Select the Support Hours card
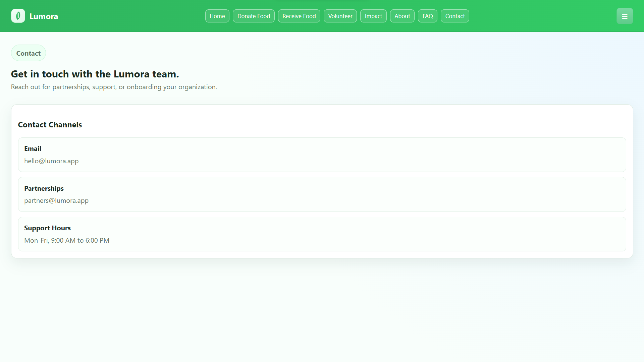 click(x=322, y=234)
